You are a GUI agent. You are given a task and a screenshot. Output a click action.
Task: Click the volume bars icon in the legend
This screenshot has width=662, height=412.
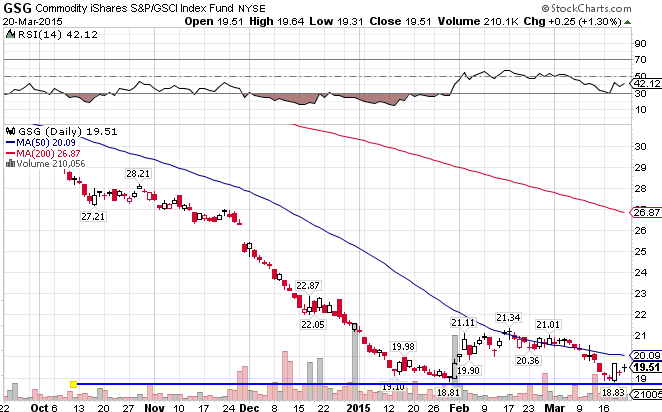coord(10,163)
